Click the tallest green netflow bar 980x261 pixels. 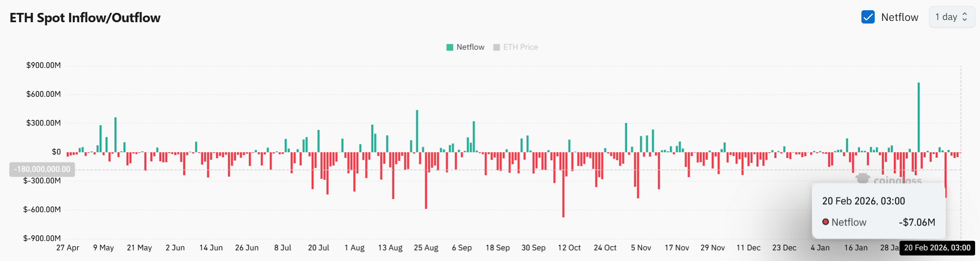point(918,117)
